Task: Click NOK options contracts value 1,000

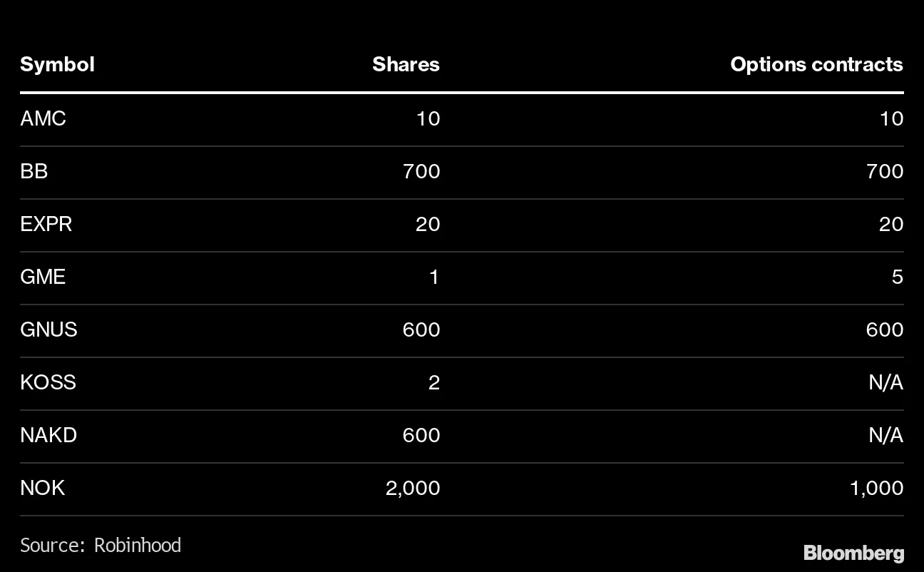Action: point(876,488)
